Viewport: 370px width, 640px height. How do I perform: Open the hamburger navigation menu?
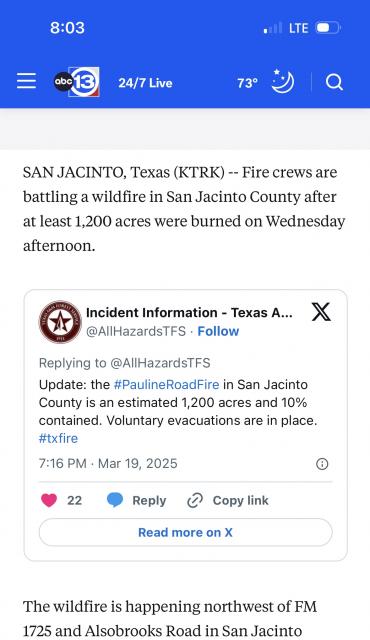[x=27, y=81]
